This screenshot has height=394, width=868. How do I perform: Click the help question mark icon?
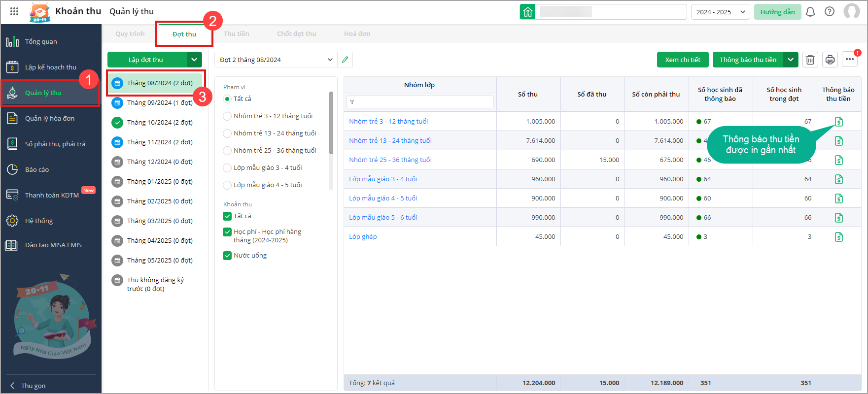830,12
